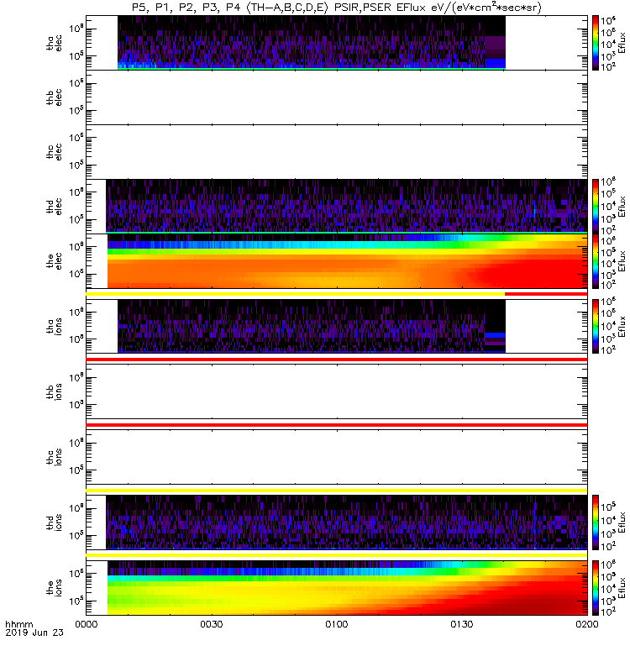Click the red status bar above thc ions
Viewport: 630px width, 672px height.
[337, 425]
